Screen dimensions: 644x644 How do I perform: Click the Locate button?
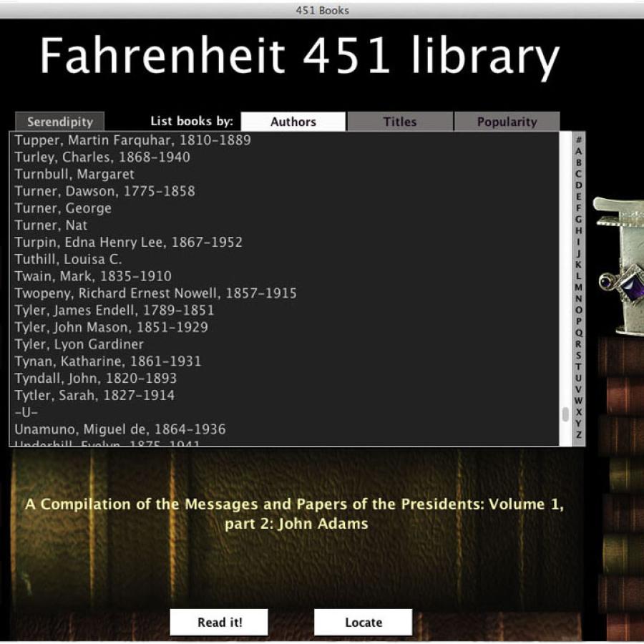362,621
